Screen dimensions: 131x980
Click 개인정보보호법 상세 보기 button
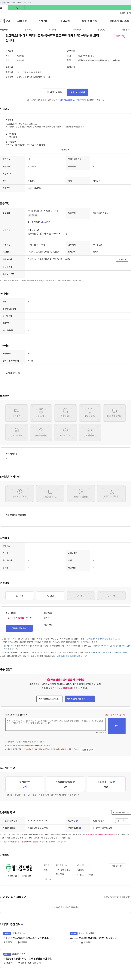tap(49, 699)
